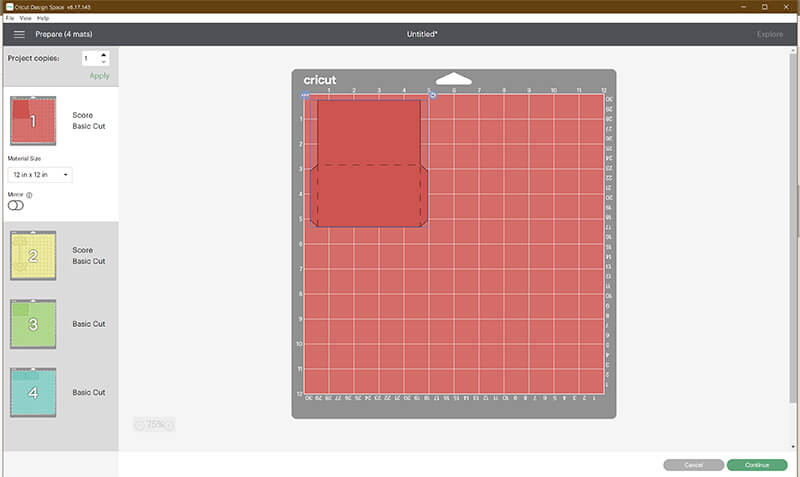The image size is (800, 477).
Task: Click the Score Basic Cut label for mat 1
Action: (89, 121)
